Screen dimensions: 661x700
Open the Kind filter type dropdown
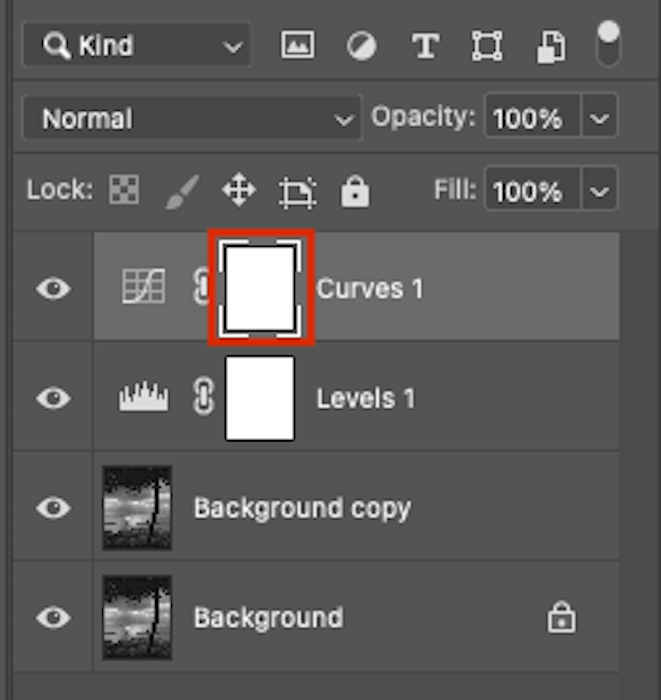[137, 45]
